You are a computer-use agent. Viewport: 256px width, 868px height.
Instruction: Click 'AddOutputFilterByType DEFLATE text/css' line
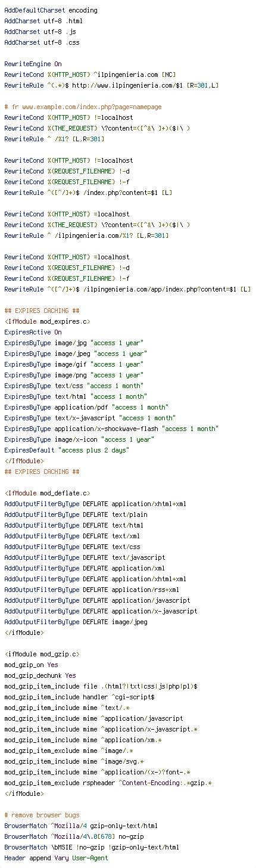coord(72,547)
